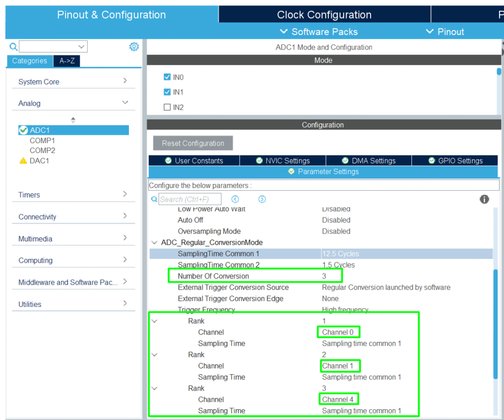Uncheck the IN1 channel checkbox

tap(167, 92)
